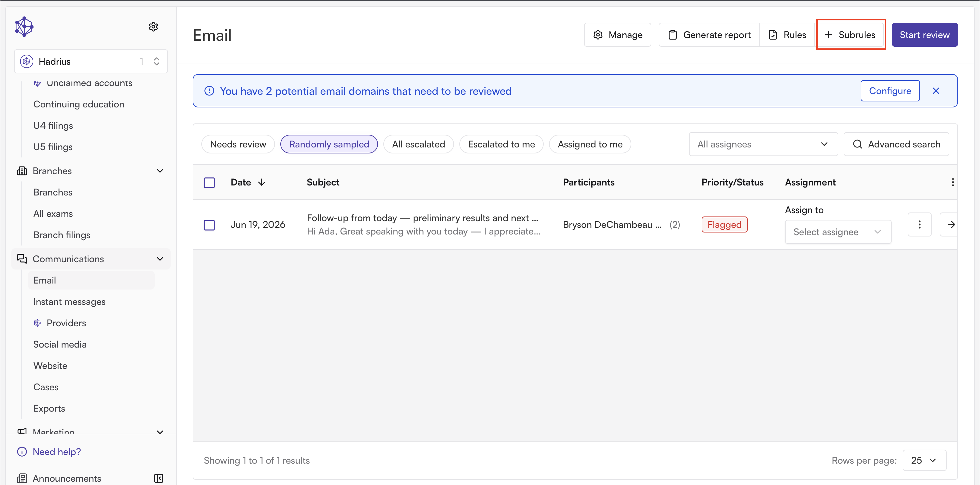The image size is (980, 485).
Task: Open Branches sub-item in sidebar
Action: point(53,192)
